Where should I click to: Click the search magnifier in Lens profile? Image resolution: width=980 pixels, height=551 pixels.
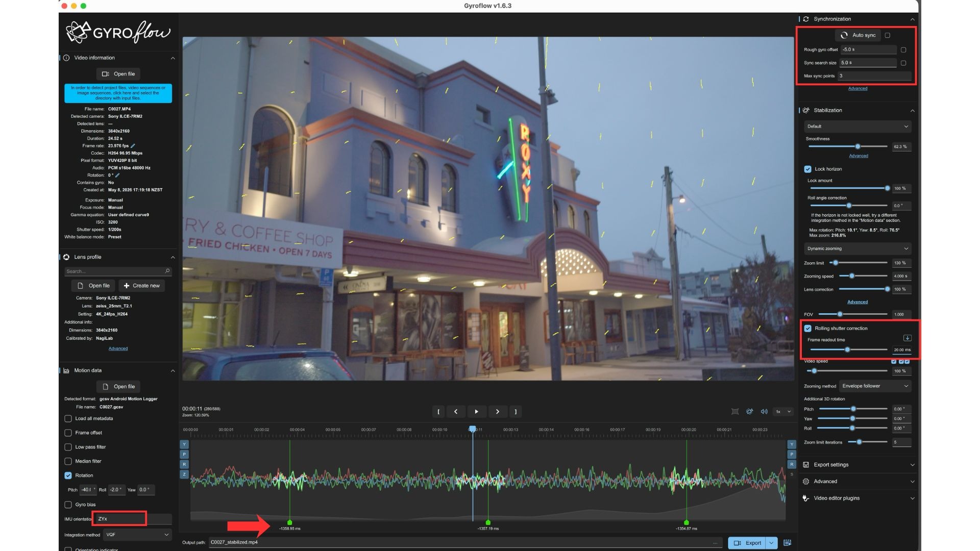click(167, 271)
